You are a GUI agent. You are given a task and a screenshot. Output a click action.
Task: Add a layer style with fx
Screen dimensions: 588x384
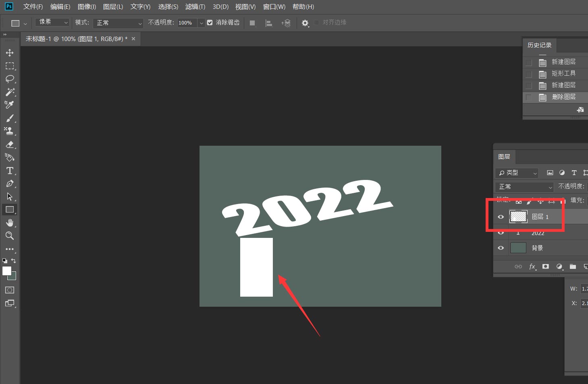tap(532, 266)
